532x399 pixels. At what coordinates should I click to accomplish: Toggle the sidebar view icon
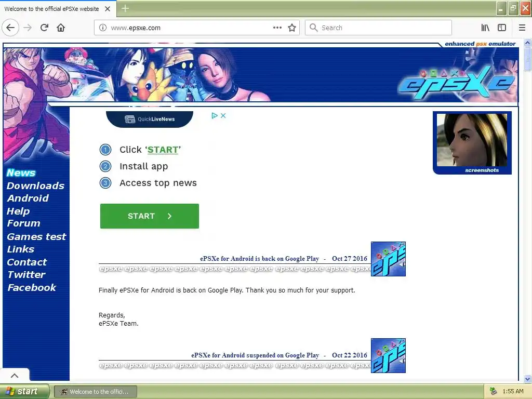click(x=502, y=28)
